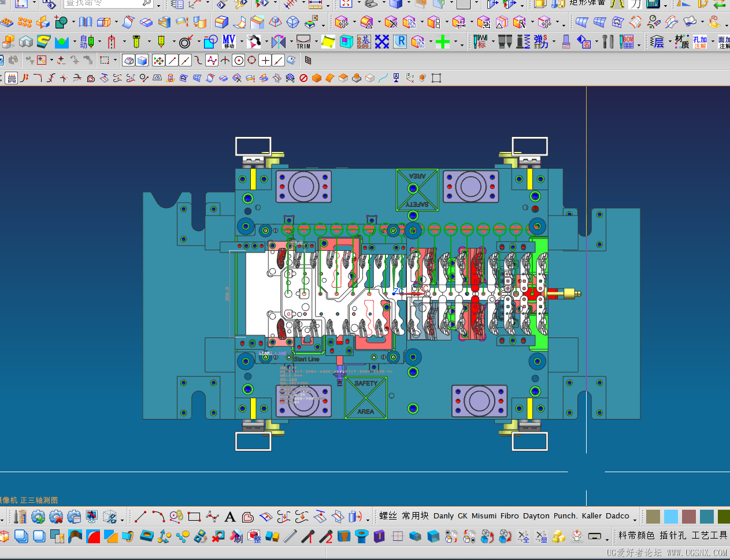Select the TRIM tool icon
The height and width of the screenshot is (560, 730).
303,42
